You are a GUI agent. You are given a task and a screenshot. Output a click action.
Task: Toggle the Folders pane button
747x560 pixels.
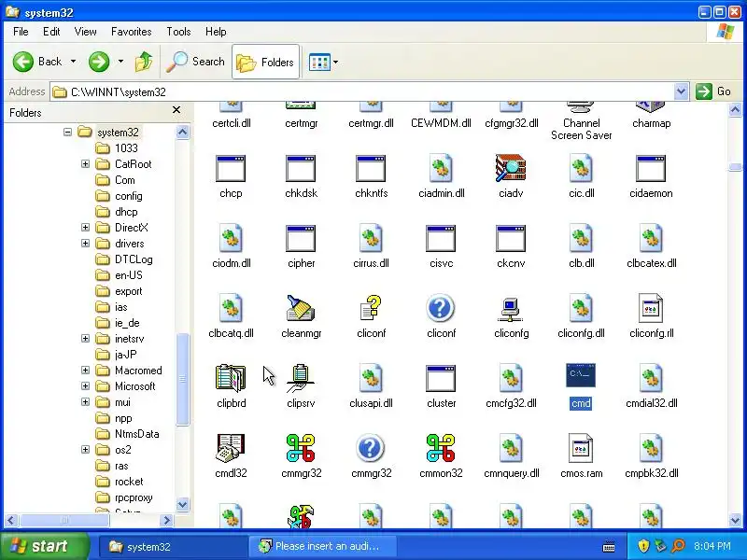coord(266,62)
